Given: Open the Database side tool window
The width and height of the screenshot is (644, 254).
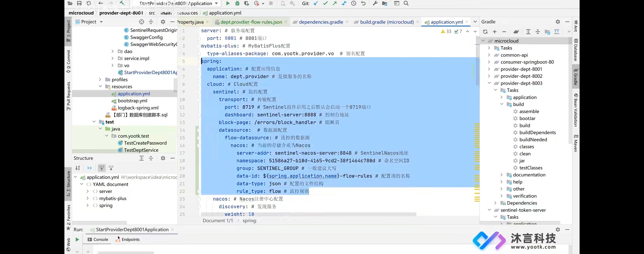Looking at the screenshot, I should (x=576, y=50).
